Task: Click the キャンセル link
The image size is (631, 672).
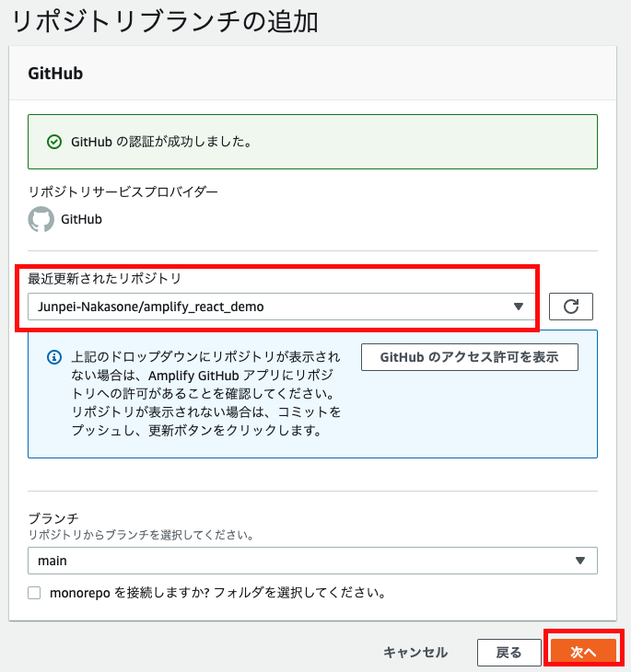Action: click(415, 653)
